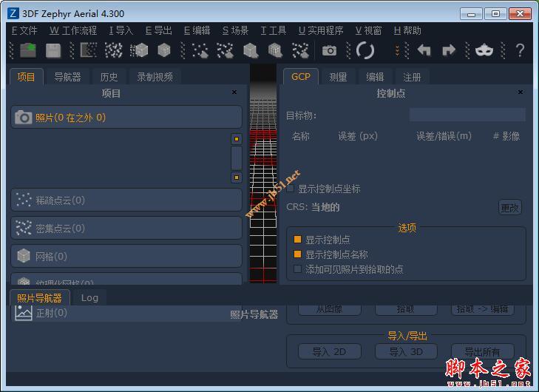This screenshot has width=539, height=392.
Task: Redo with the right arrow icon
Action: [x=449, y=50]
